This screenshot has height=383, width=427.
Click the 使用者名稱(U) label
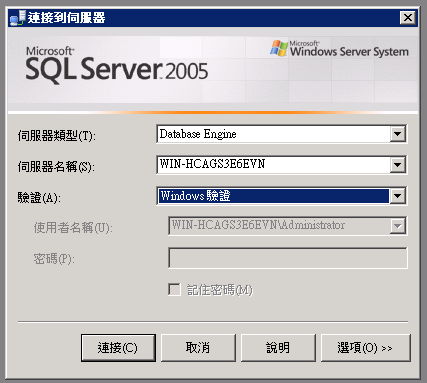tap(73, 228)
